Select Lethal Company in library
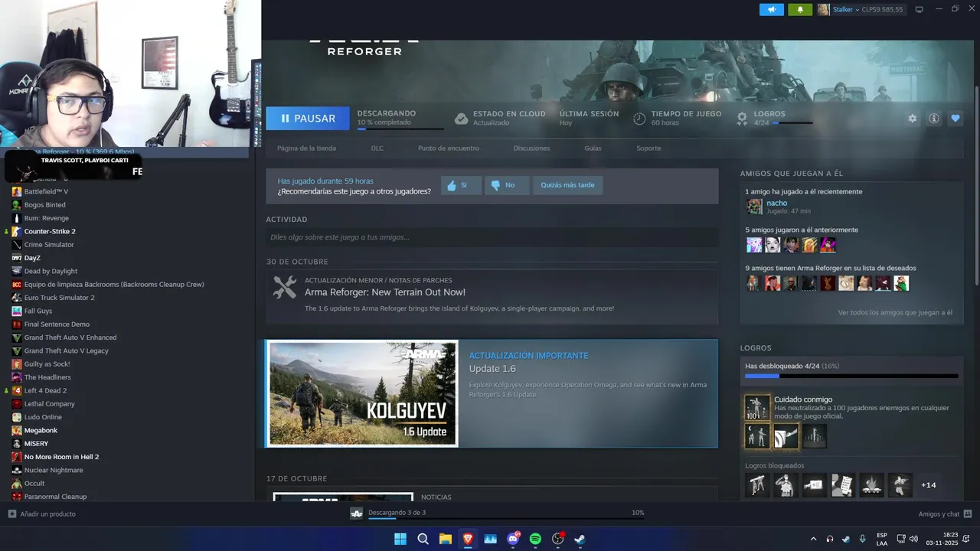This screenshot has height=551, width=980. 49,404
